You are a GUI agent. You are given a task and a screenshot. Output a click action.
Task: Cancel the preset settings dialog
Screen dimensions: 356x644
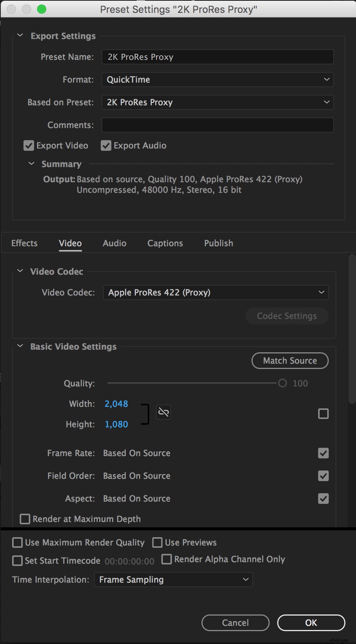(x=235, y=623)
